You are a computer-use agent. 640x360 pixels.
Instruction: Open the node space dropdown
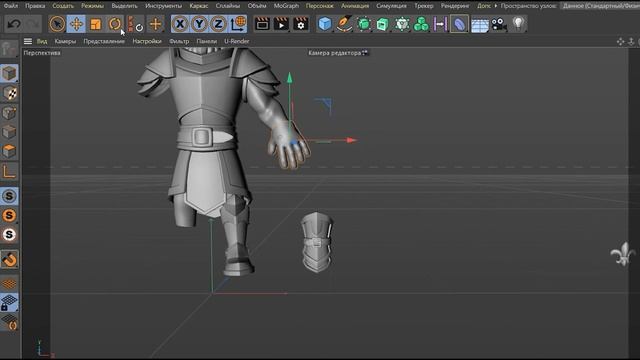coord(600,6)
